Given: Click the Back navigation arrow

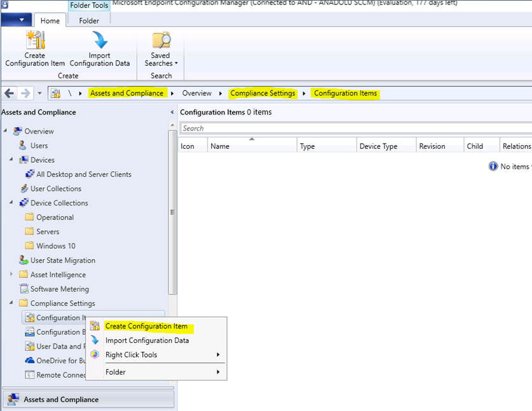Looking at the screenshot, I should pyautogui.click(x=10, y=93).
